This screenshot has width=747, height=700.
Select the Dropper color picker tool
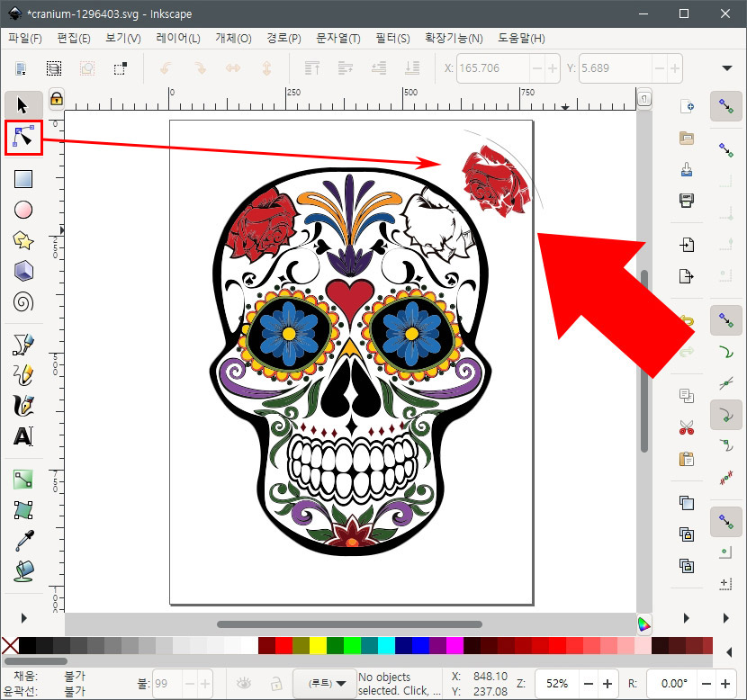23,541
